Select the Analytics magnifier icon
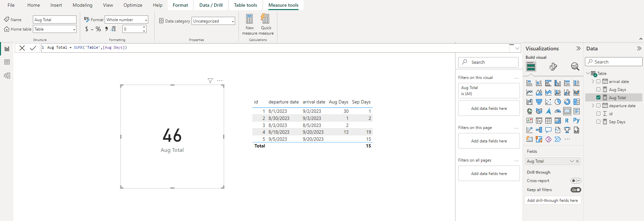 pyautogui.click(x=575, y=67)
